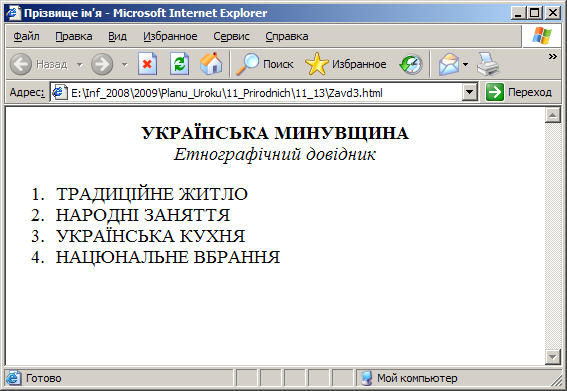Open the Mail options dropdown arrow
The height and width of the screenshot is (391, 567).
(465, 65)
